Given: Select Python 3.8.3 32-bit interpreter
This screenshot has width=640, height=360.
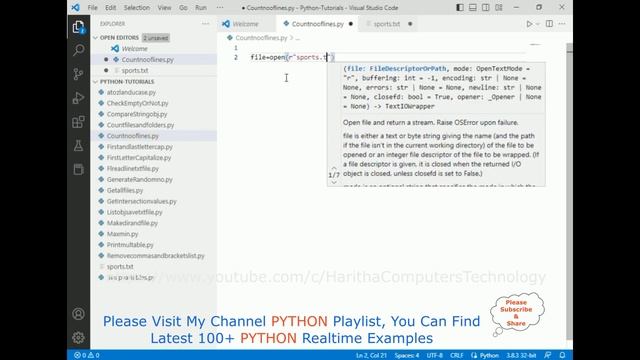Looking at the screenshot, I should pyautogui.click(x=521, y=355).
